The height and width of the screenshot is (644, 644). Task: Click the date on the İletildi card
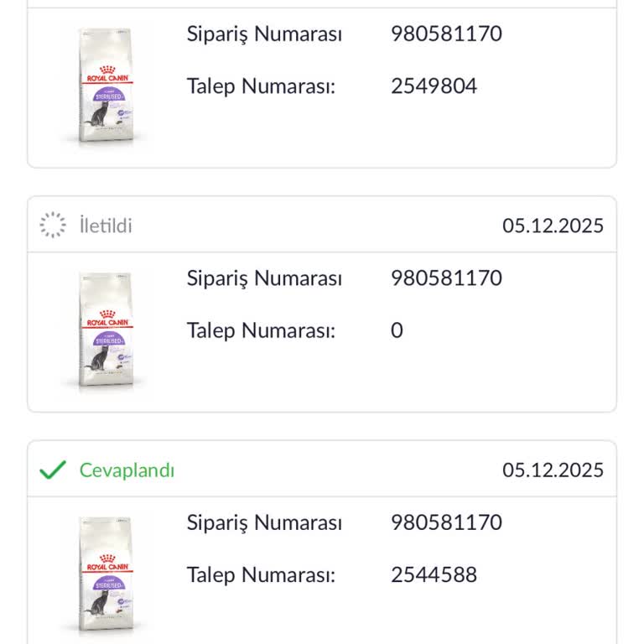[x=553, y=226]
